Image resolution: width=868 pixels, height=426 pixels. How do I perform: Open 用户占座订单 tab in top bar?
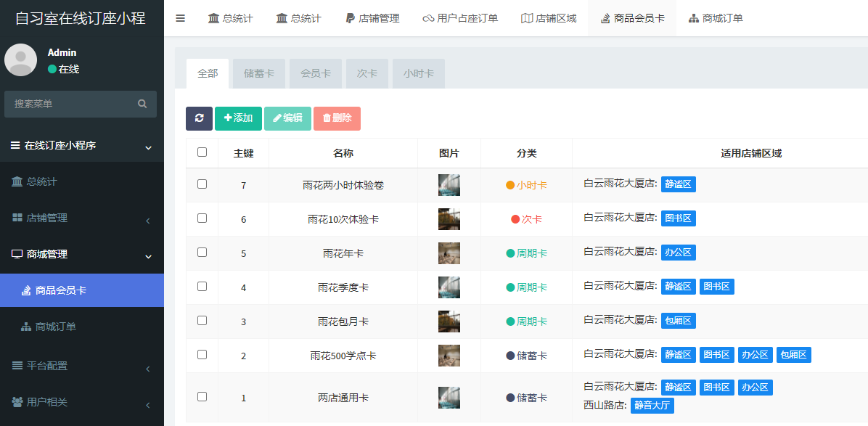[460, 18]
